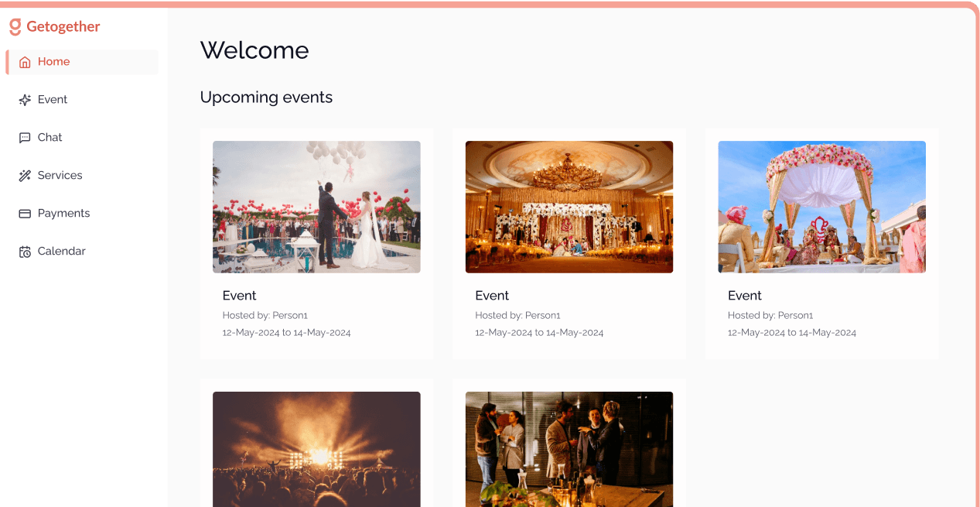The width and height of the screenshot is (980, 507).
Task: Click the Upcoming events heading
Action: pos(266,98)
